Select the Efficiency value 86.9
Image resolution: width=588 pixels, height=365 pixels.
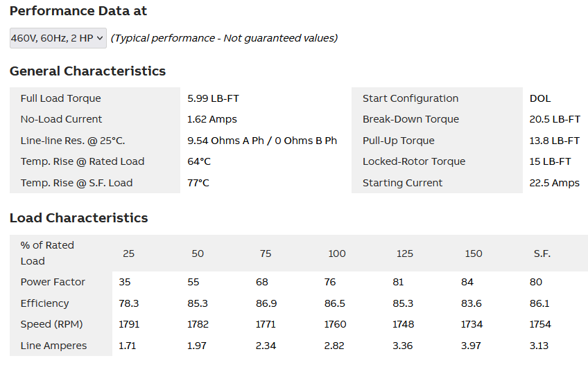(267, 303)
